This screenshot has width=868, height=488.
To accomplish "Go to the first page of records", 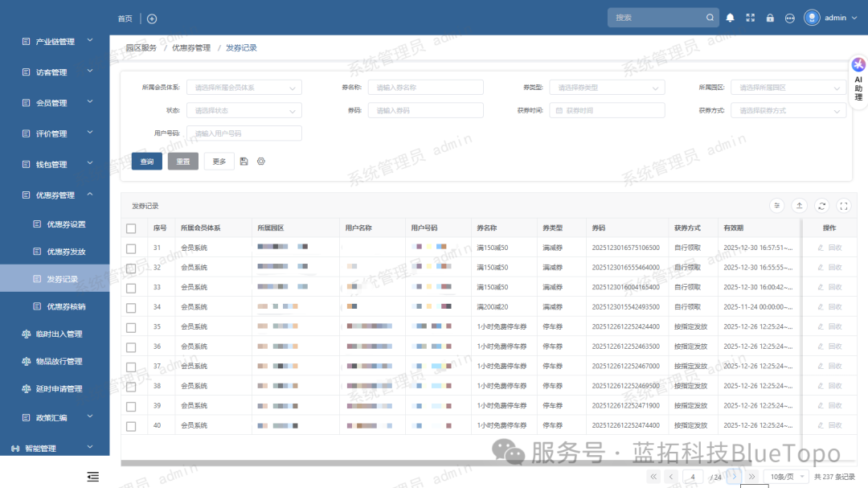I will (x=653, y=477).
